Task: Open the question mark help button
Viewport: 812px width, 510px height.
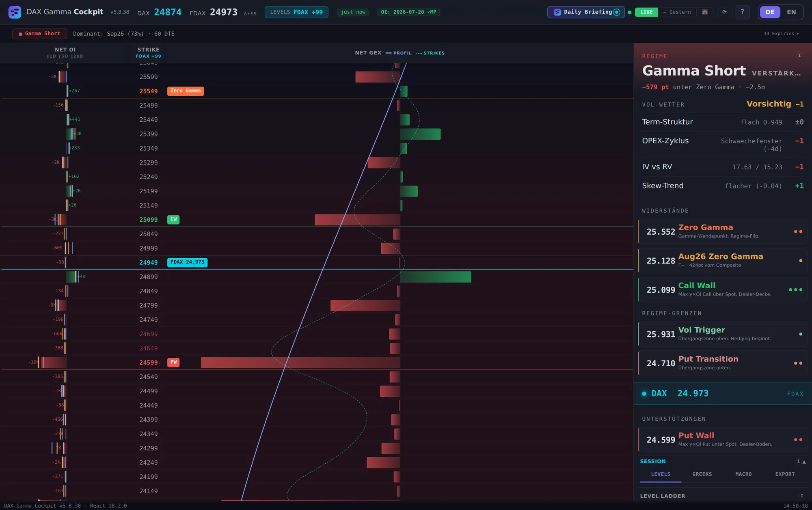Action: click(x=742, y=12)
